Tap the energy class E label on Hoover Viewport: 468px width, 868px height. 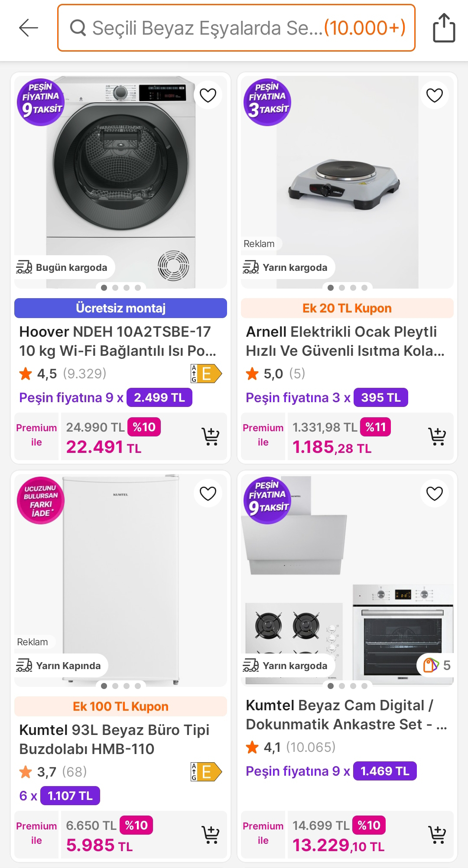[x=206, y=374]
